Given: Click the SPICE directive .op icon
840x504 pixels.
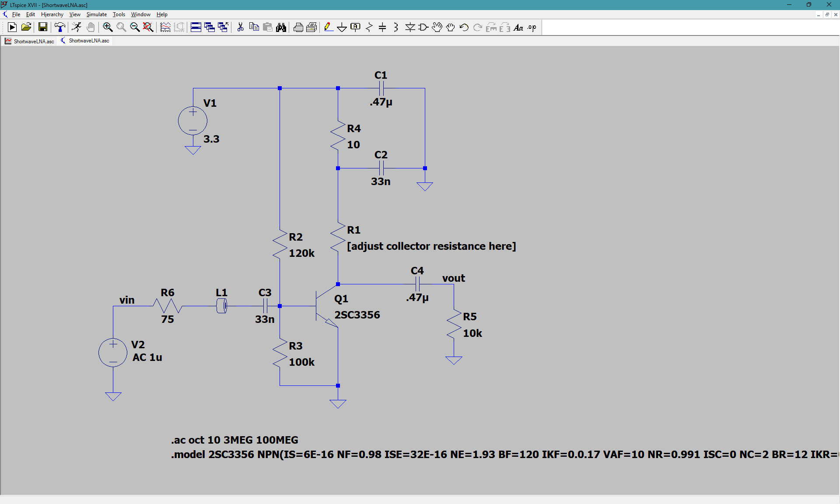Looking at the screenshot, I should tap(532, 28).
